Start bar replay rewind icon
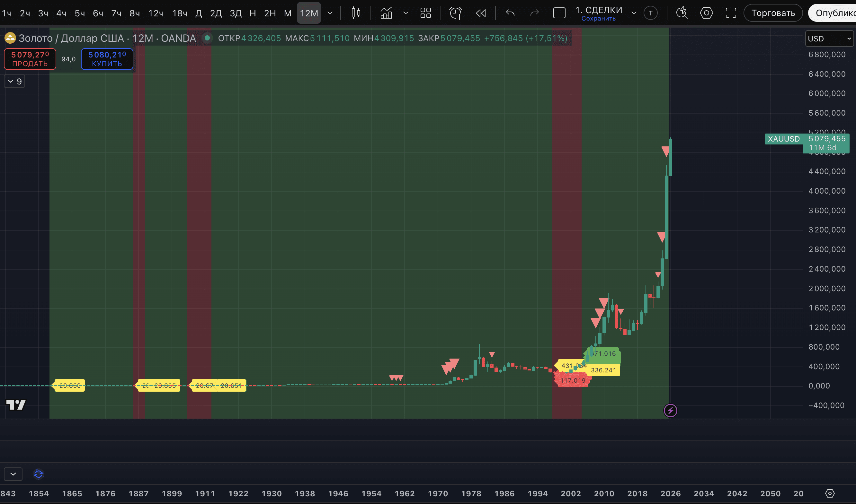The image size is (856, 504). click(481, 13)
